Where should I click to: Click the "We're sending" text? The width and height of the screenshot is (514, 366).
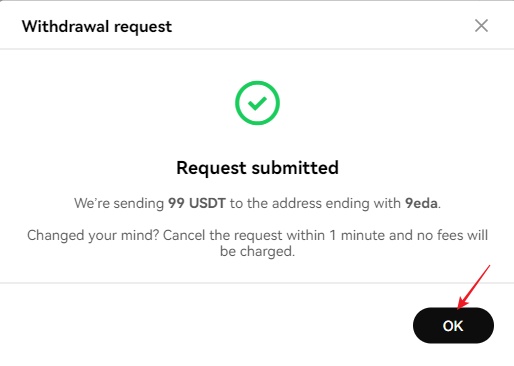(x=119, y=203)
